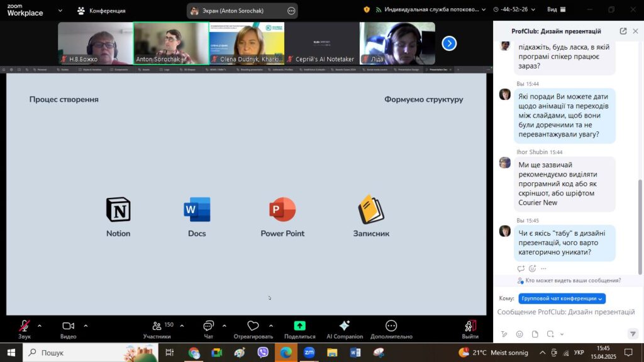Select Olena Dudnyk video thumbnail
This screenshot has width=644, height=362.
247,43
